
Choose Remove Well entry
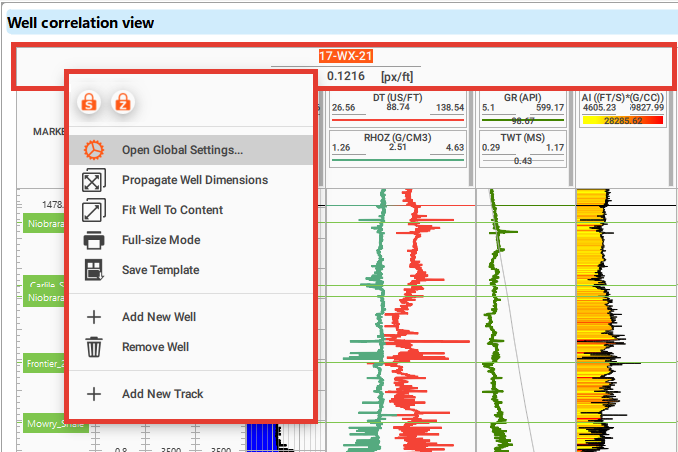pos(191,347)
